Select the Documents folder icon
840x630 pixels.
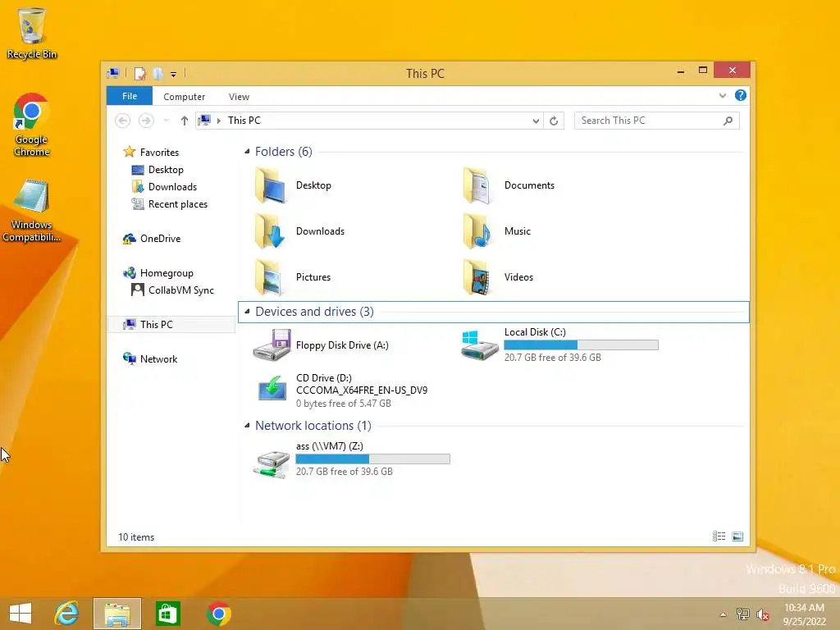[477, 185]
